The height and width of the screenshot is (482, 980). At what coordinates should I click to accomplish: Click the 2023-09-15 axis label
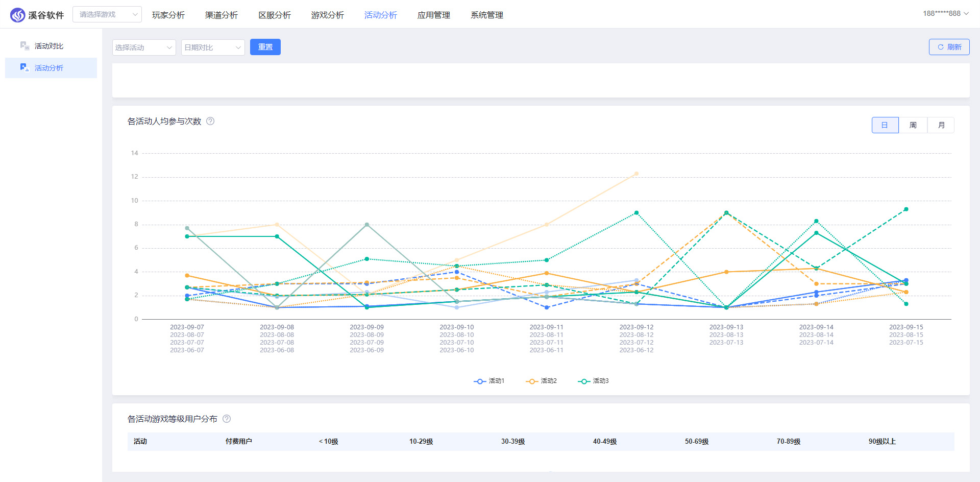tap(906, 327)
